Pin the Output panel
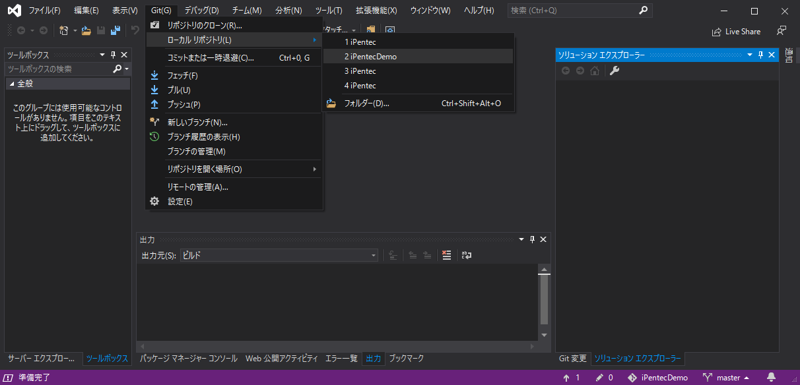The width and height of the screenshot is (800, 385). (x=532, y=240)
